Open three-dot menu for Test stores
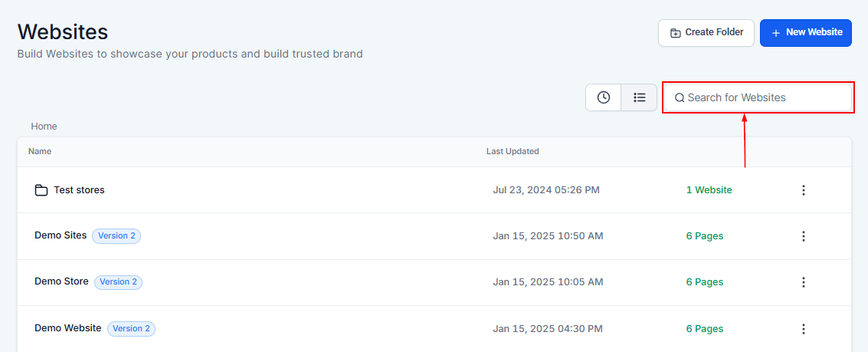The image size is (868, 352). click(803, 190)
